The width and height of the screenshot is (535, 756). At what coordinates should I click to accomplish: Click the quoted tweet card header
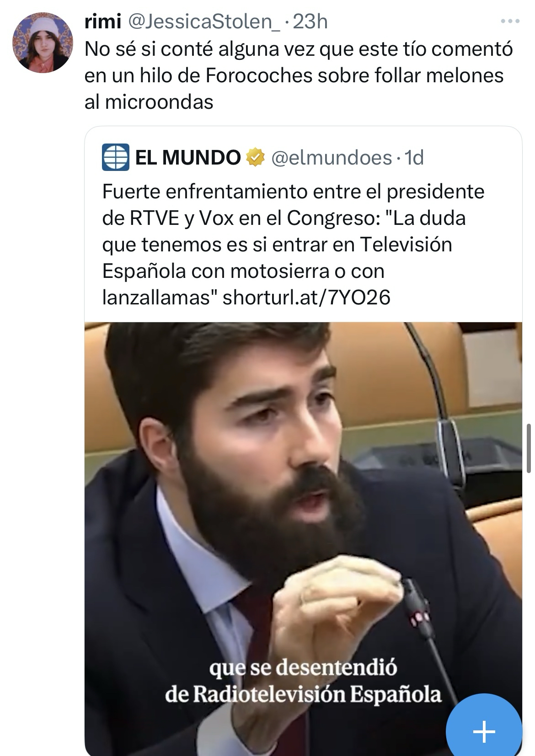coord(263,158)
